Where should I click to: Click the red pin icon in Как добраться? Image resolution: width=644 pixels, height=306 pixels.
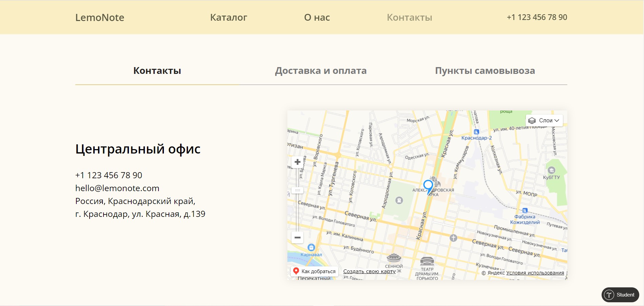[296, 271]
